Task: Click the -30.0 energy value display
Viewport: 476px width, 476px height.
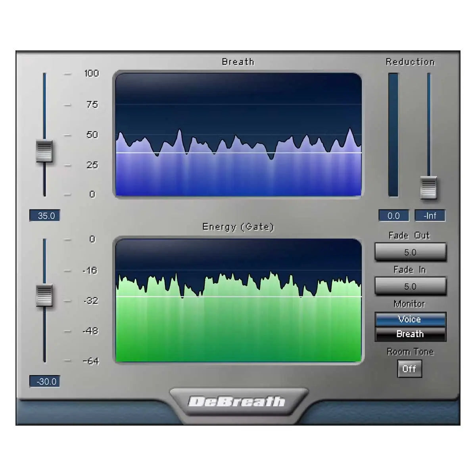Action: (x=44, y=382)
